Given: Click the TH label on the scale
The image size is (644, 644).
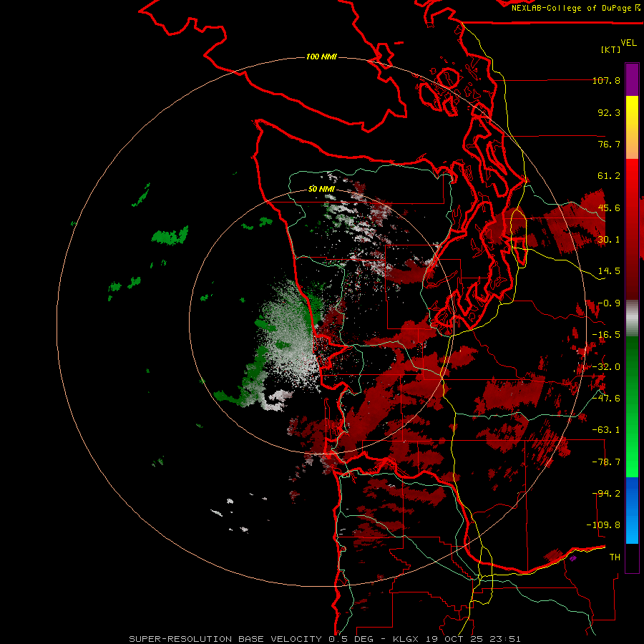Looking at the screenshot, I should click(x=615, y=557).
